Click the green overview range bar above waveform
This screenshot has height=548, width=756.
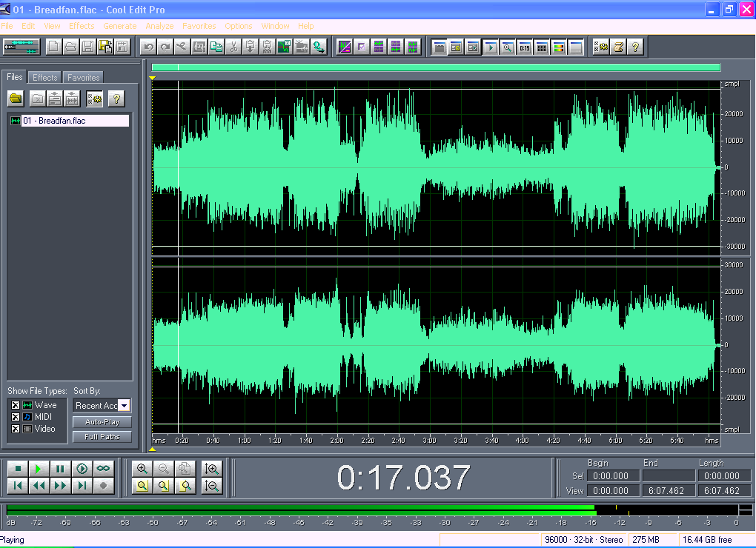point(436,67)
